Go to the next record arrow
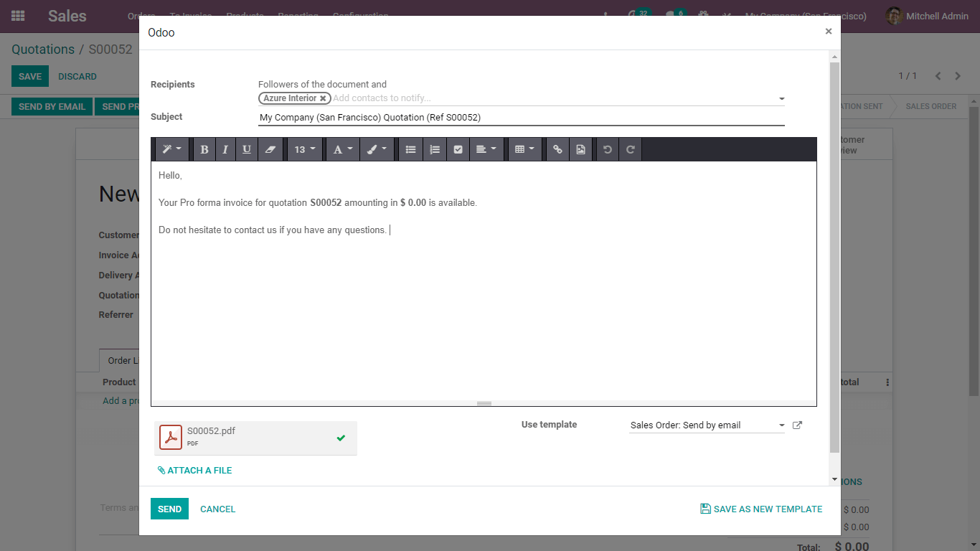Image resolution: width=980 pixels, height=551 pixels. point(958,76)
